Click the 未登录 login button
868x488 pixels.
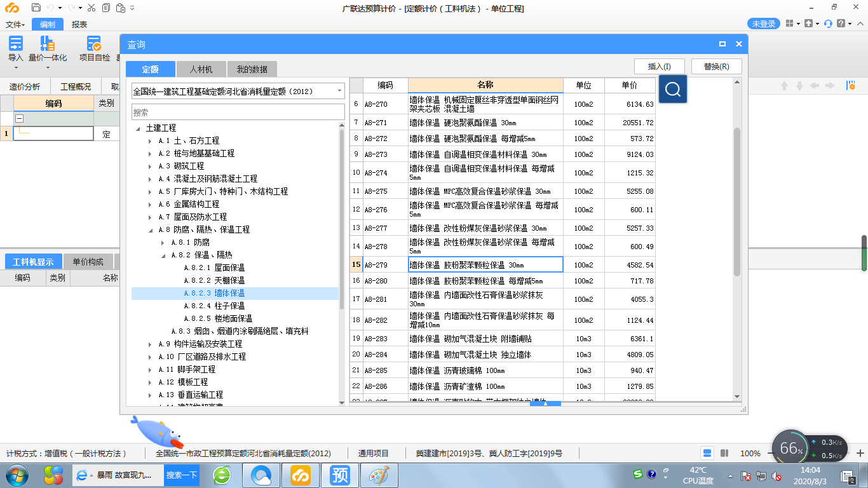[764, 24]
